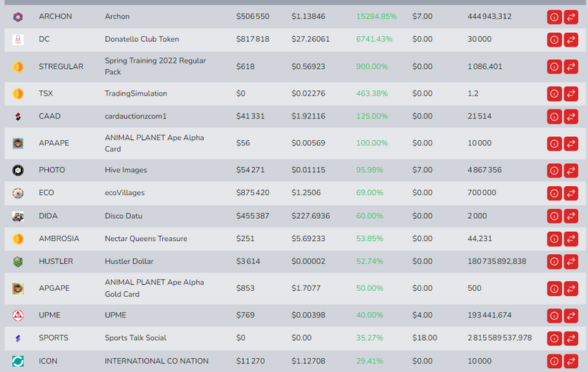Open info for DIDA Disco Datu
588x372 pixels.
pos(554,216)
